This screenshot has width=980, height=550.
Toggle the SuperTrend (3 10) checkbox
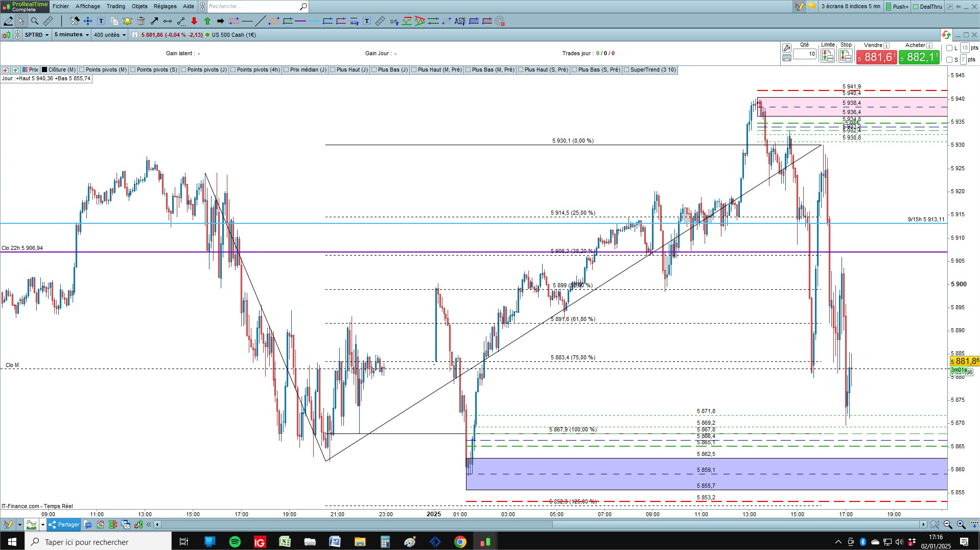click(626, 70)
